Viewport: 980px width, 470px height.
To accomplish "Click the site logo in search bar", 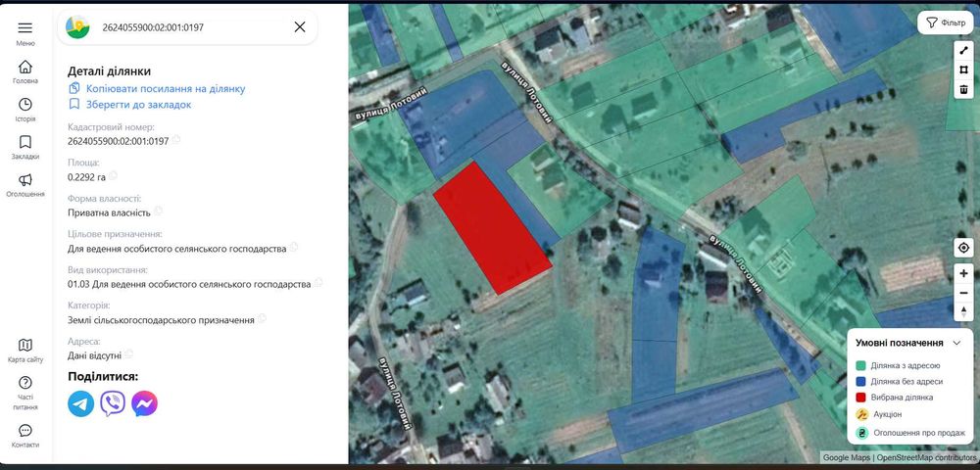I will tap(77, 26).
